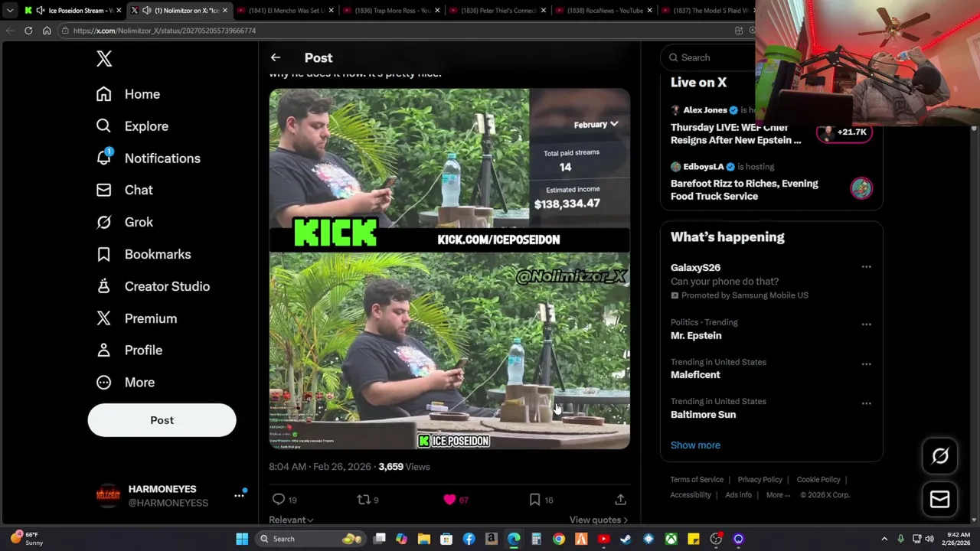Open Cookie Policy footer link

(x=818, y=480)
